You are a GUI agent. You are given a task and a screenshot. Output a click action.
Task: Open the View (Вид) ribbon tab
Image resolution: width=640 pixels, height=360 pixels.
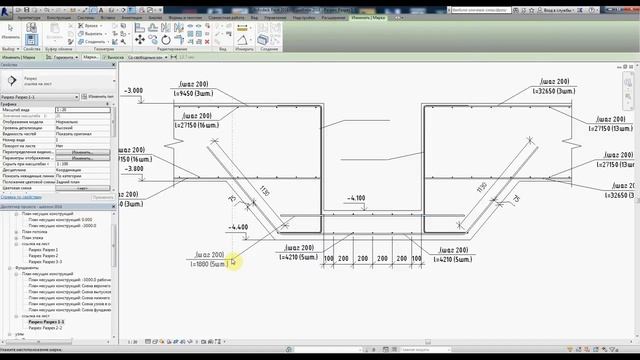pyautogui.click(x=254, y=18)
